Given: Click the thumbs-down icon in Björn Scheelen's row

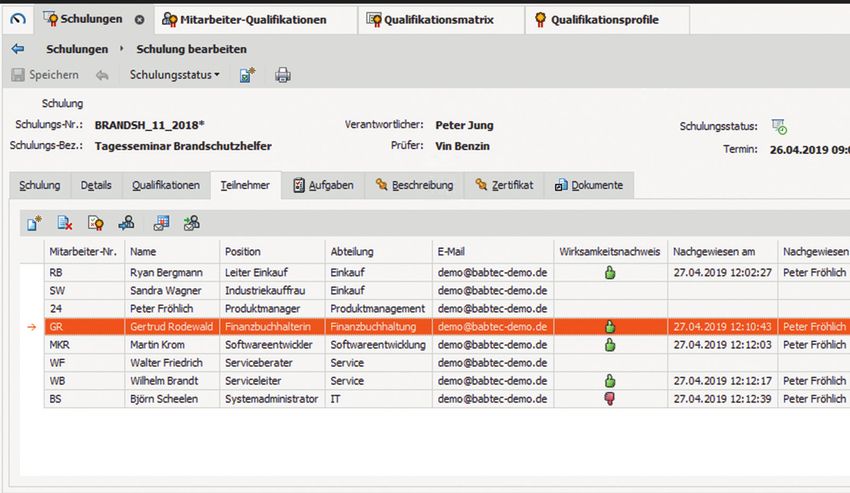Looking at the screenshot, I should tap(610, 398).
